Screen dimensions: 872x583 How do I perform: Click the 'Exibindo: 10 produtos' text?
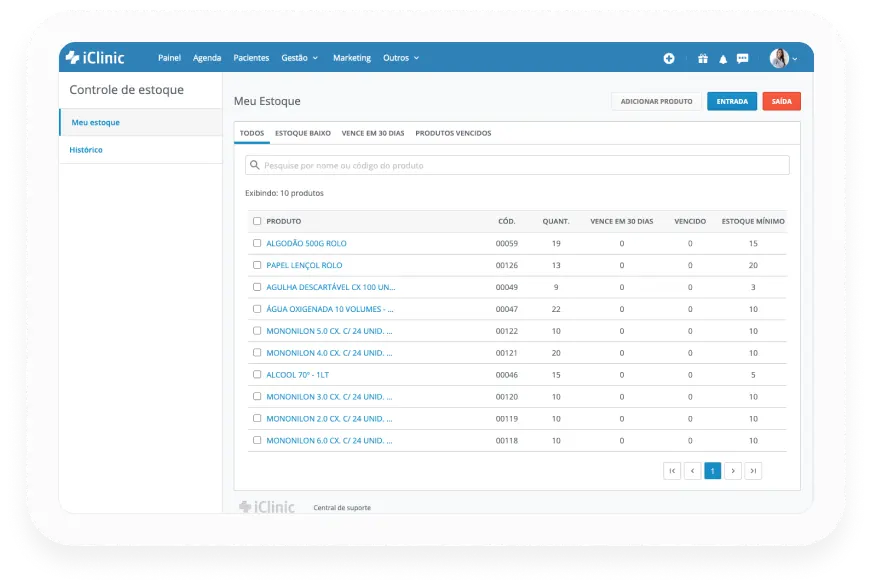coord(284,193)
